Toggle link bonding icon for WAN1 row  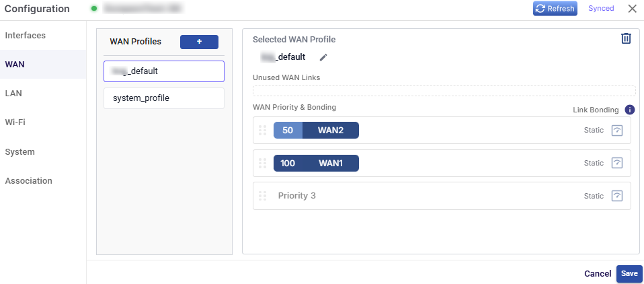coord(617,163)
